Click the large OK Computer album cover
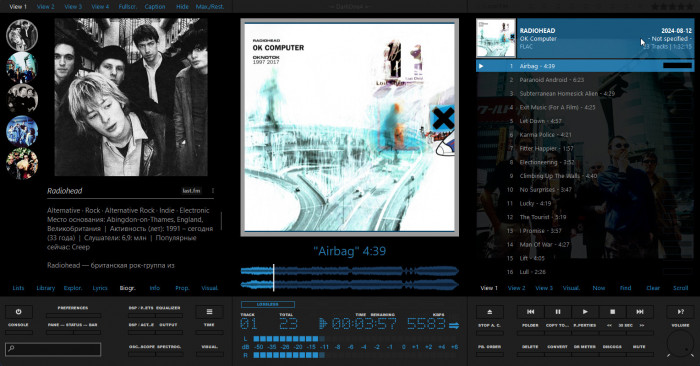The image size is (700, 366). coord(349,127)
